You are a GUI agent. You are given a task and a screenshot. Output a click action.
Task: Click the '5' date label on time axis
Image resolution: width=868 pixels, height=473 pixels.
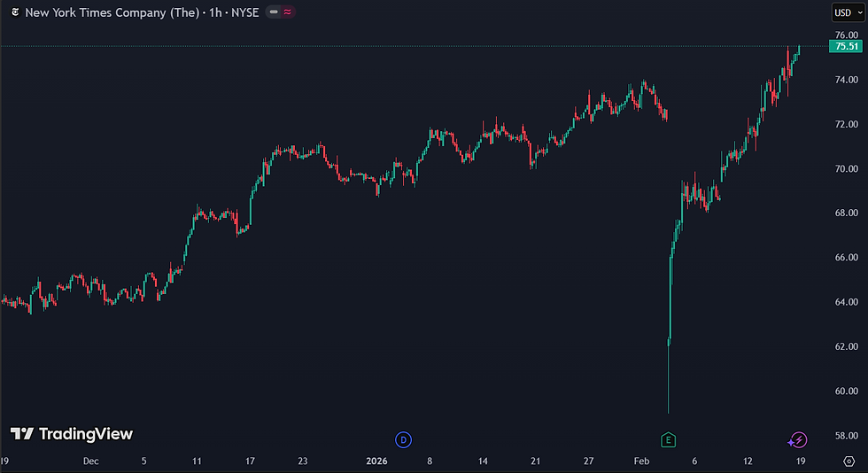coord(143,461)
